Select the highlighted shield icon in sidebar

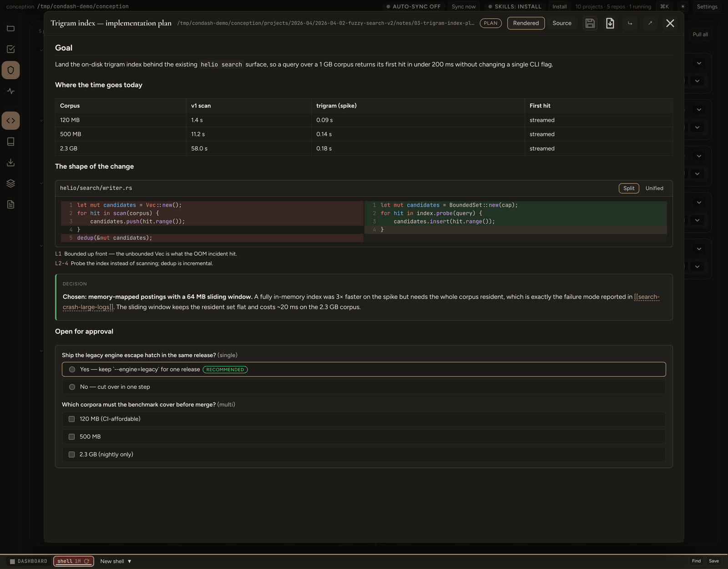click(x=11, y=70)
